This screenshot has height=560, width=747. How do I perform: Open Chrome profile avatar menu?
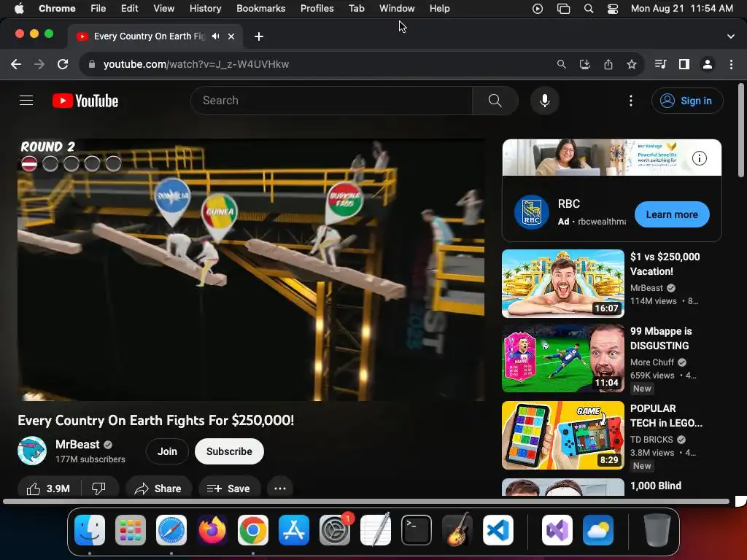point(708,64)
